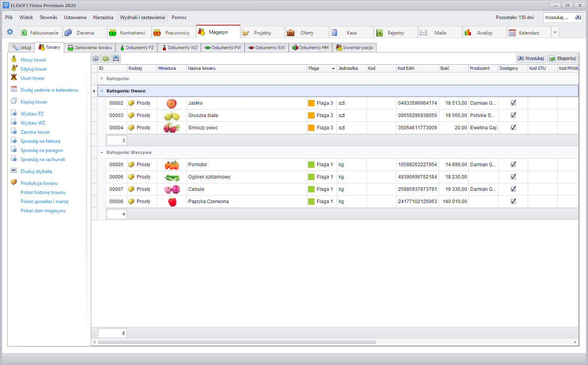Switch to the Dokumenty WZ tab

pyautogui.click(x=179, y=48)
